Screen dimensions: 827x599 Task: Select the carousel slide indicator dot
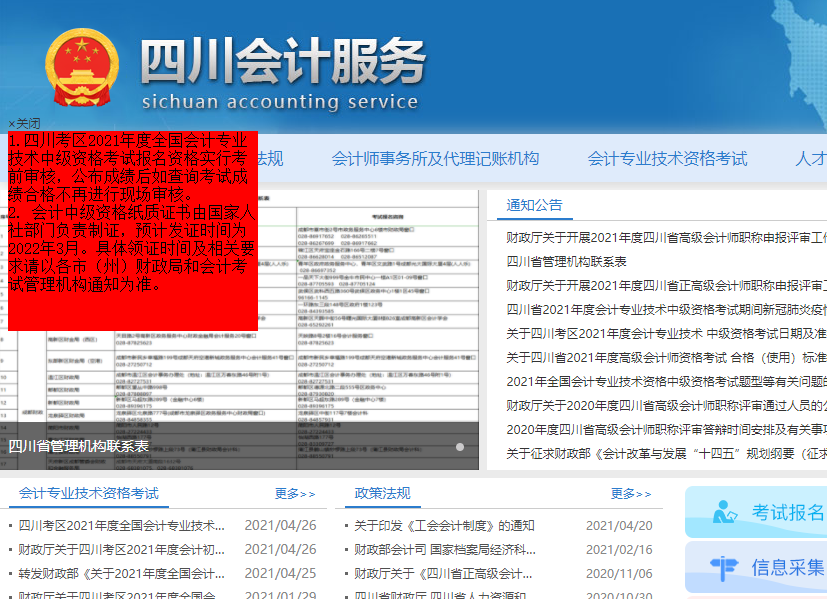click(460, 447)
